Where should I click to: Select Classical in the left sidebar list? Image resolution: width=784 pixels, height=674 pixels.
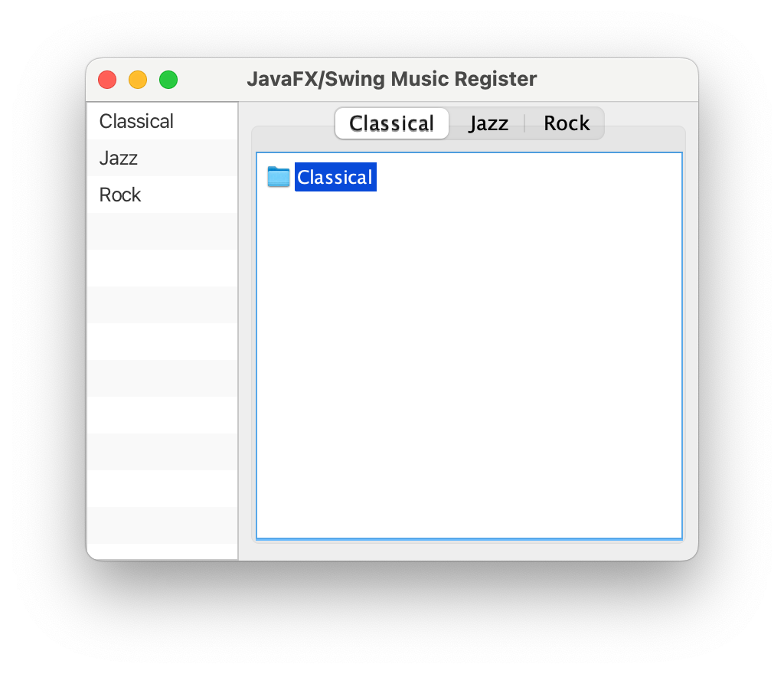coord(136,121)
